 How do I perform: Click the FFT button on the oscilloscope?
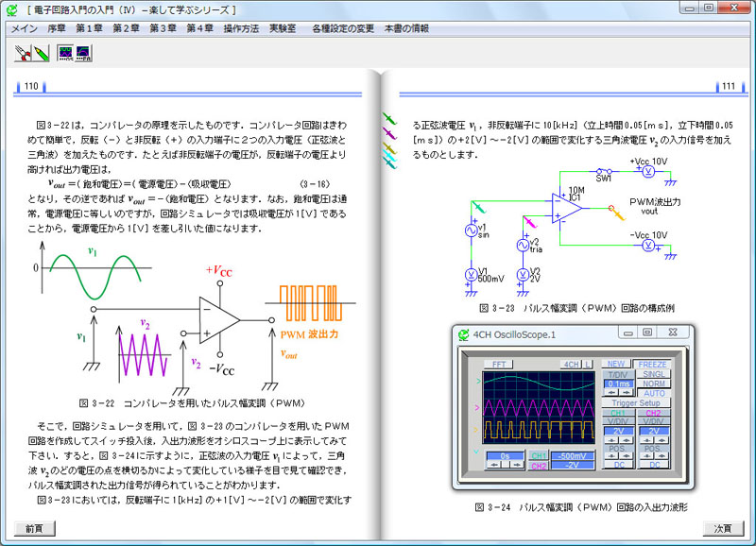[499, 365]
